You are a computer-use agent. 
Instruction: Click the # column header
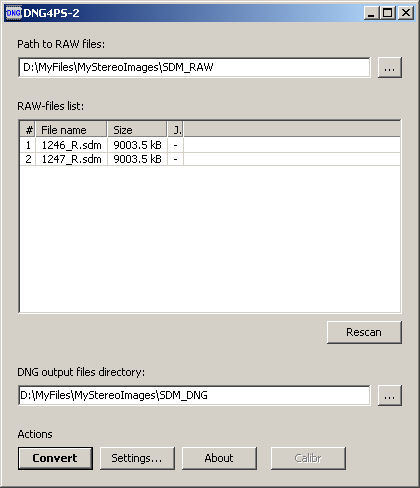(28, 130)
